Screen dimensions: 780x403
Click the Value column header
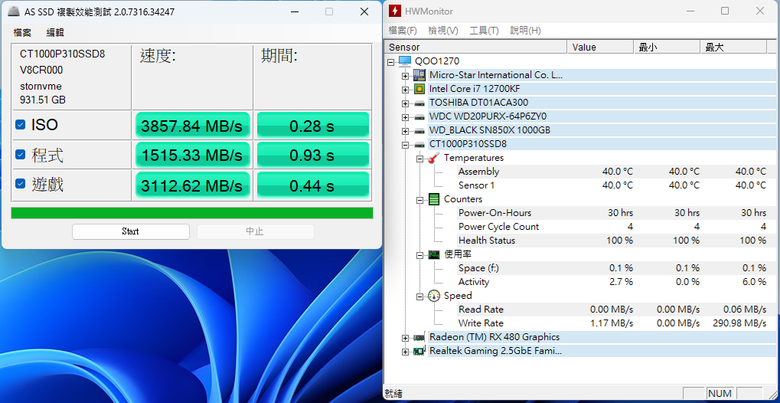pos(600,47)
